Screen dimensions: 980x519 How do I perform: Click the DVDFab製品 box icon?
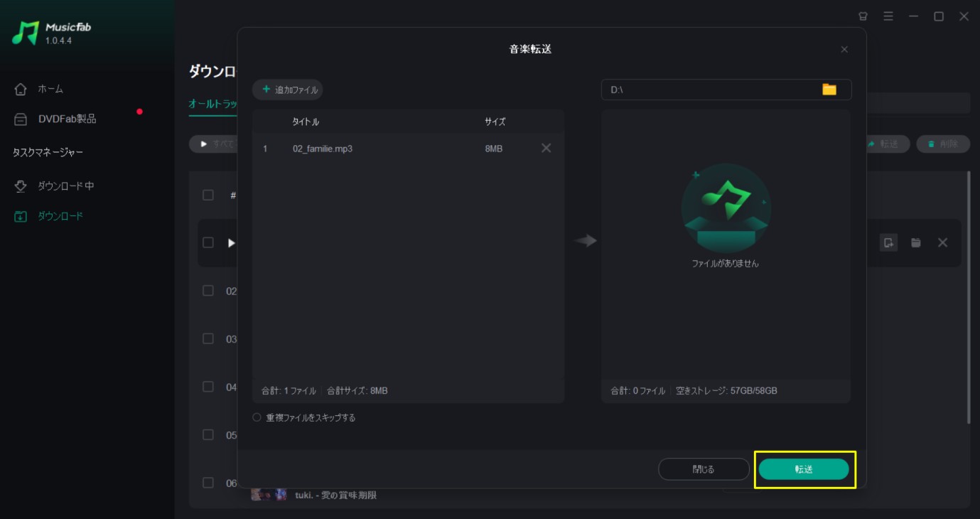[21, 119]
